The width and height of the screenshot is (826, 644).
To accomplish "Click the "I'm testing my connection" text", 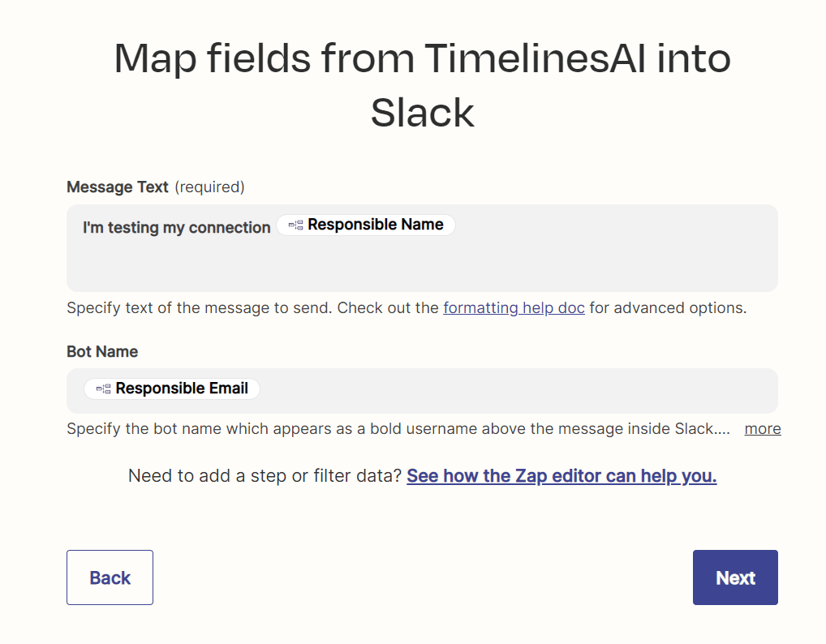I will point(177,228).
